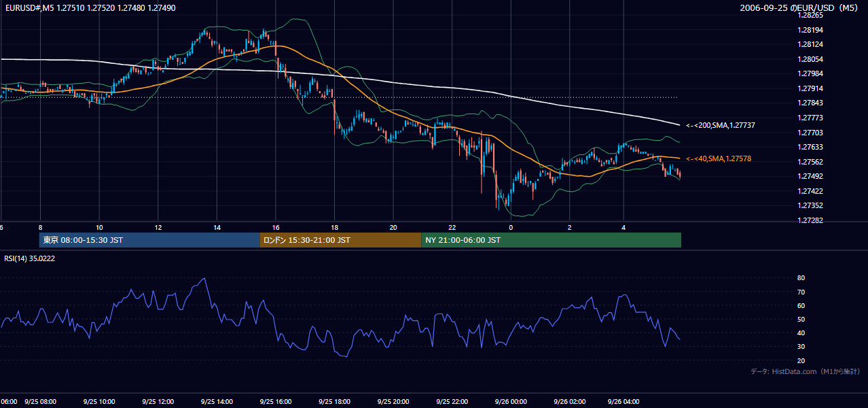Click the 40 SMA 1.27578 label
The height and width of the screenshot is (408, 868).
click(x=719, y=158)
